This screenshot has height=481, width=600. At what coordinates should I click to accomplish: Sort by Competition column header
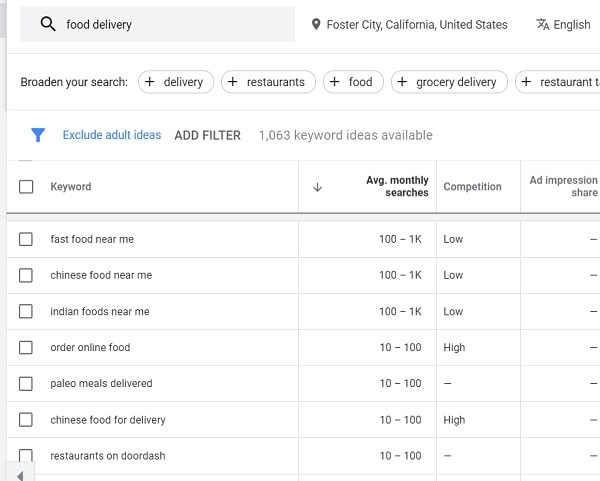tap(472, 187)
